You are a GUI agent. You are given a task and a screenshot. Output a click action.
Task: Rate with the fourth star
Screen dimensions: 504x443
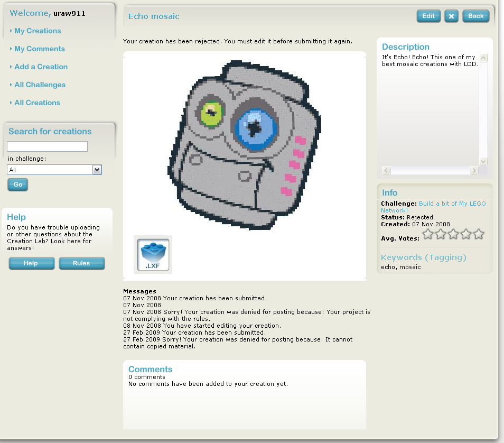click(x=466, y=234)
